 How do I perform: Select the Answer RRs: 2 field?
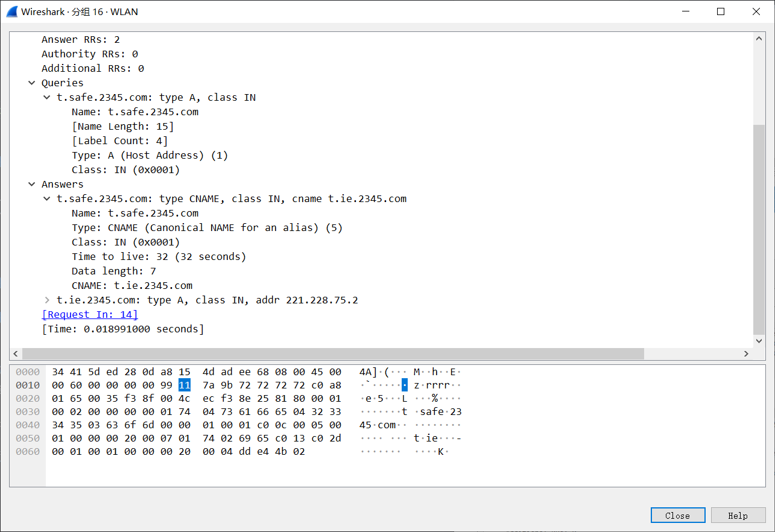(80, 40)
